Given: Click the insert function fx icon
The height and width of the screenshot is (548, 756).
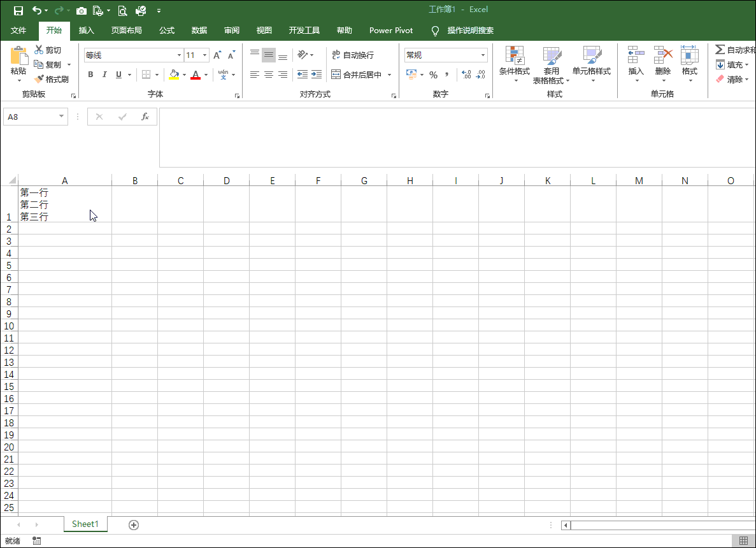Looking at the screenshot, I should click(145, 116).
